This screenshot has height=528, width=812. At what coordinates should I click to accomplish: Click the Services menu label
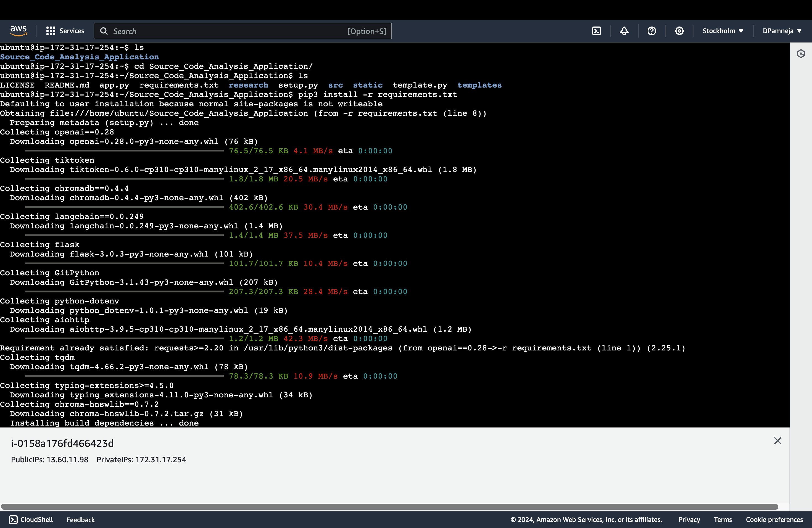click(x=72, y=31)
